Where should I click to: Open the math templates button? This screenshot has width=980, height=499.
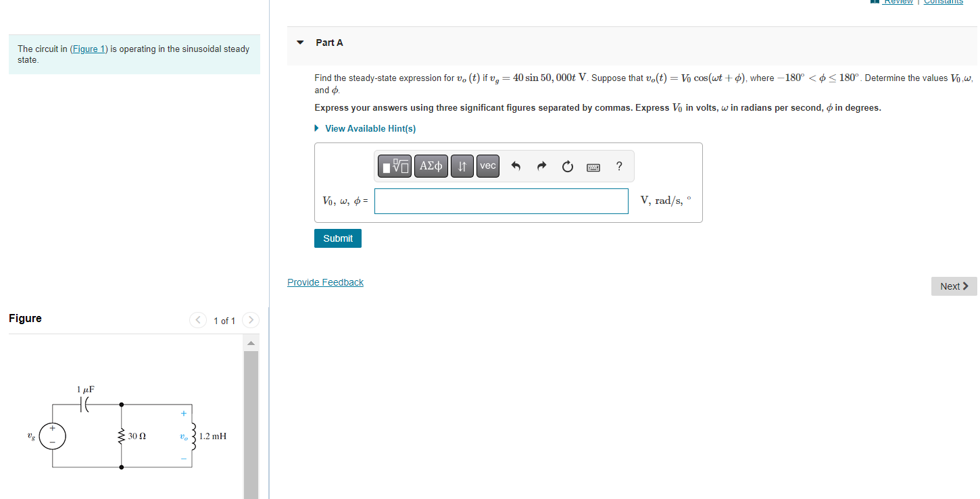(x=395, y=166)
